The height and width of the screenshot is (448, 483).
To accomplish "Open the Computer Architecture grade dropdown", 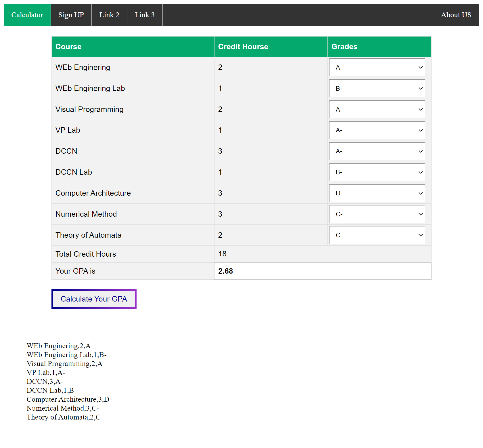I will coord(377,193).
